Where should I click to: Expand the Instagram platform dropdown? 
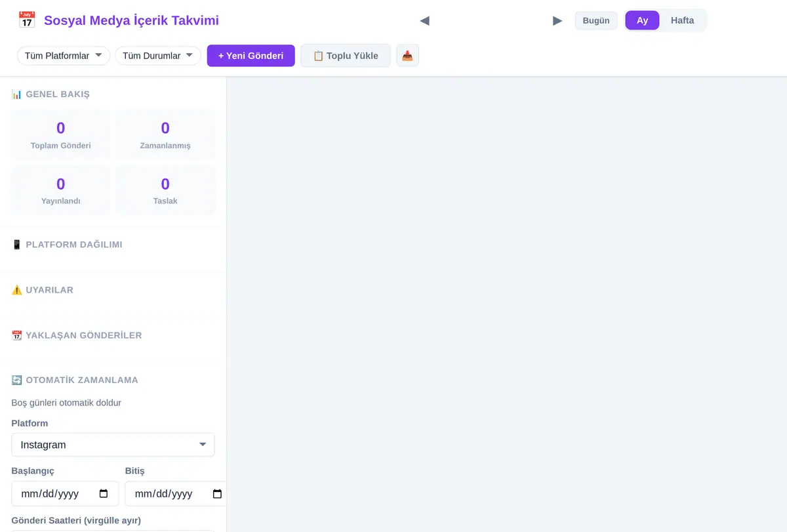(113, 445)
